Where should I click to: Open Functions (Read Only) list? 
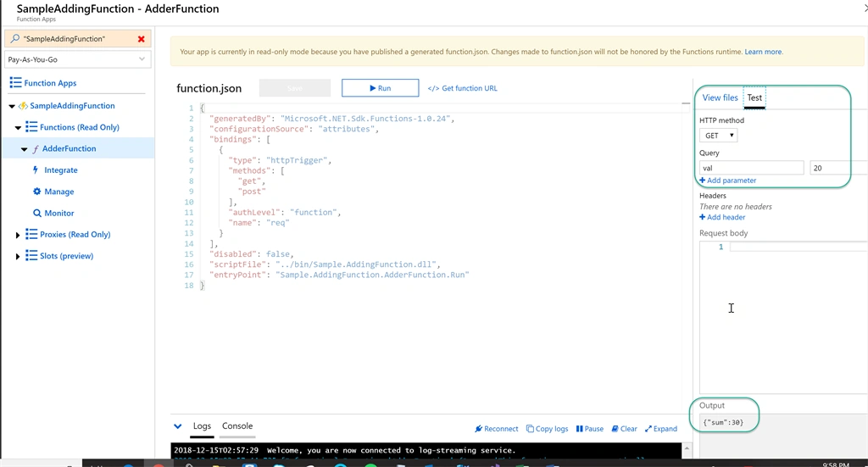pyautogui.click(x=79, y=127)
